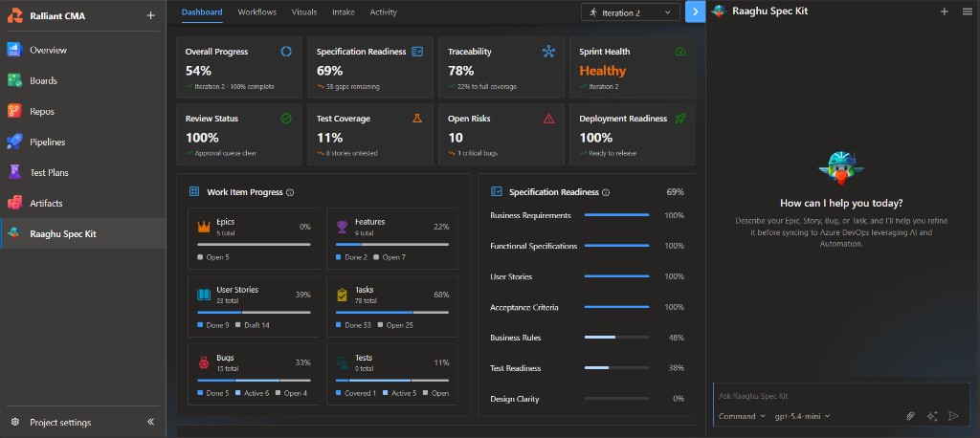
Task: Open Repos in the sidebar
Action: tap(82, 111)
